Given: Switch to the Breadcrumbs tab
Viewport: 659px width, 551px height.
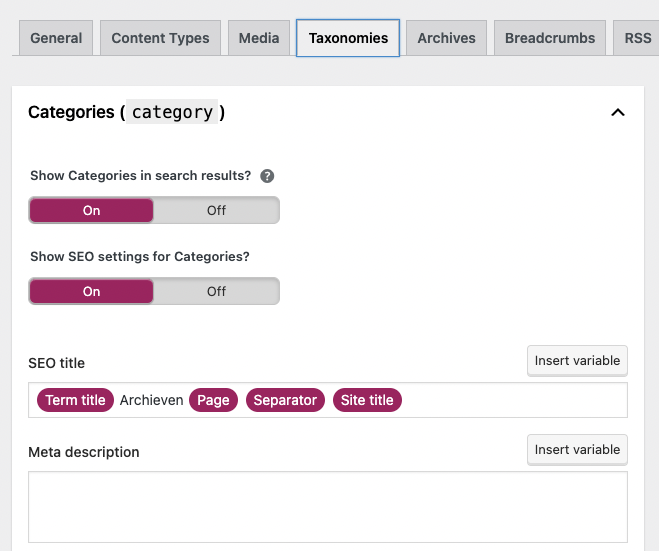Looking at the screenshot, I should (x=550, y=38).
